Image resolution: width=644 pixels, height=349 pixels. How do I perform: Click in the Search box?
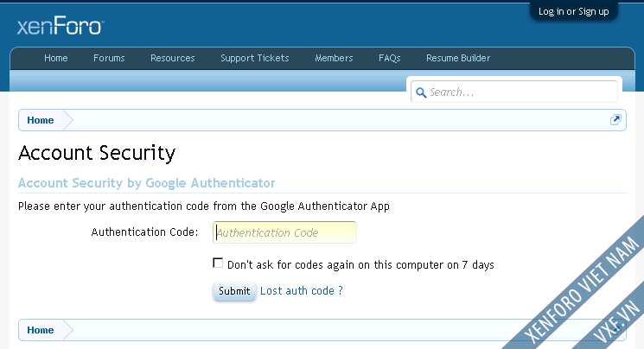coord(514,92)
